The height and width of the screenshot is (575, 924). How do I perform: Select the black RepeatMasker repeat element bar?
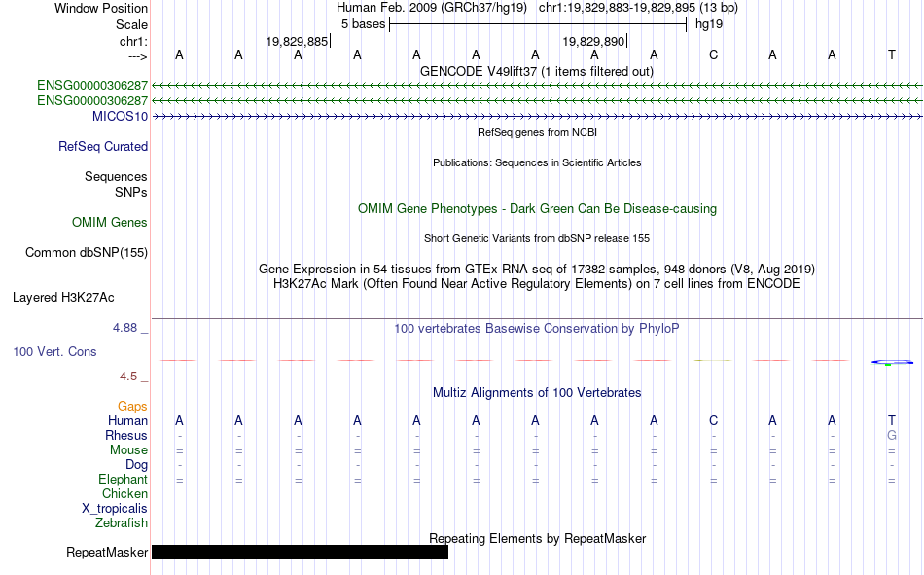coord(300,552)
